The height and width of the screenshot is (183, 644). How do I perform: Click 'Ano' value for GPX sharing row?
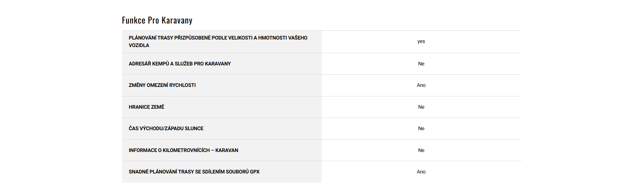pyautogui.click(x=421, y=172)
